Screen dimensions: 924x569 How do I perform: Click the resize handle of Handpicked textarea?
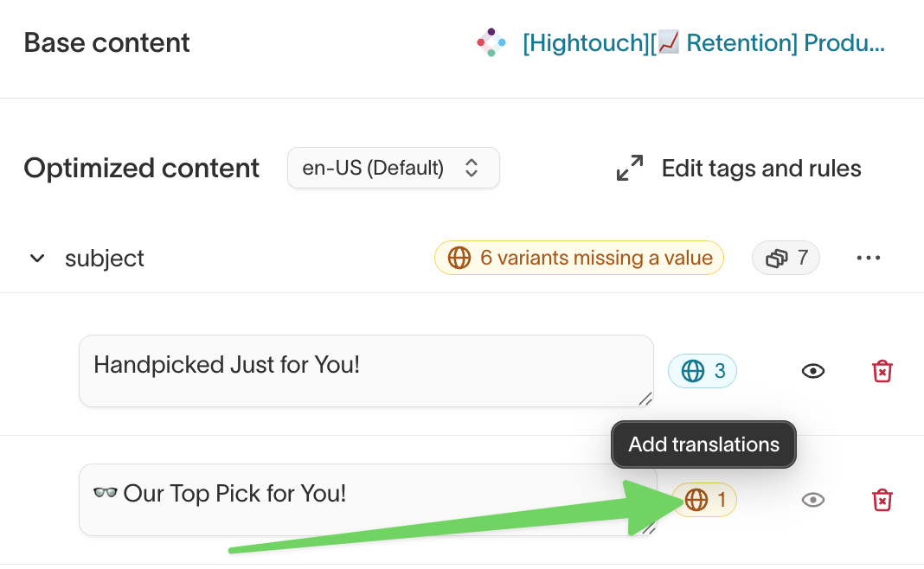point(646,399)
